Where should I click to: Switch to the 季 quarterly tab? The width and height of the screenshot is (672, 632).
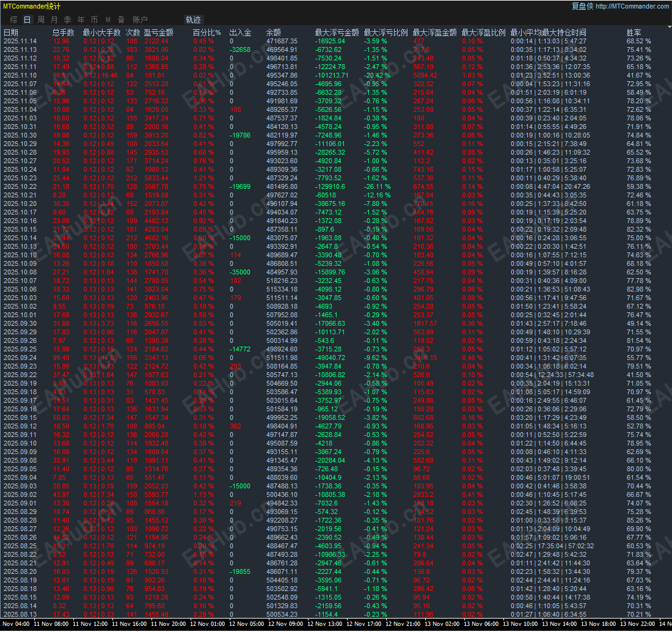click(67, 20)
